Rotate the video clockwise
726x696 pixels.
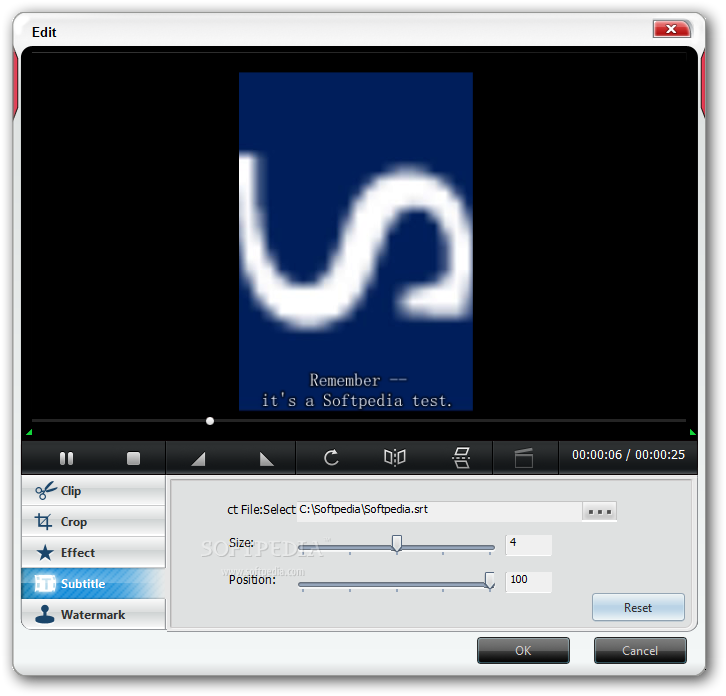331,458
